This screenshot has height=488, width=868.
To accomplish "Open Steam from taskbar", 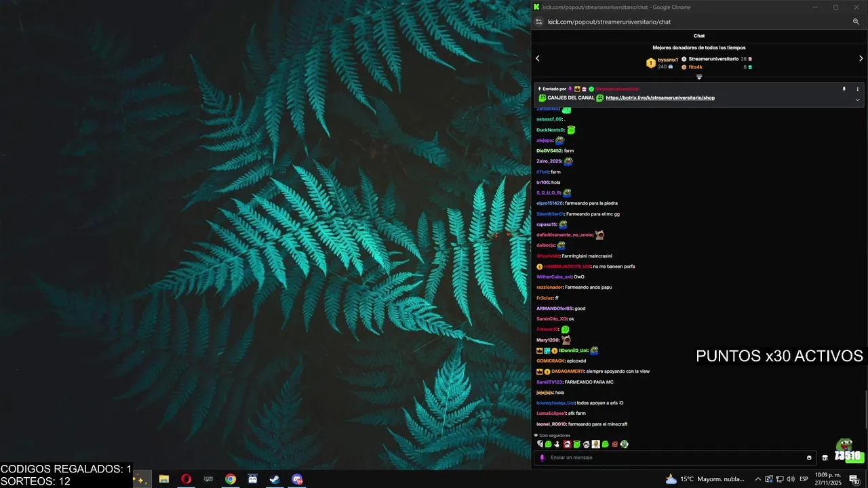I will [275, 479].
